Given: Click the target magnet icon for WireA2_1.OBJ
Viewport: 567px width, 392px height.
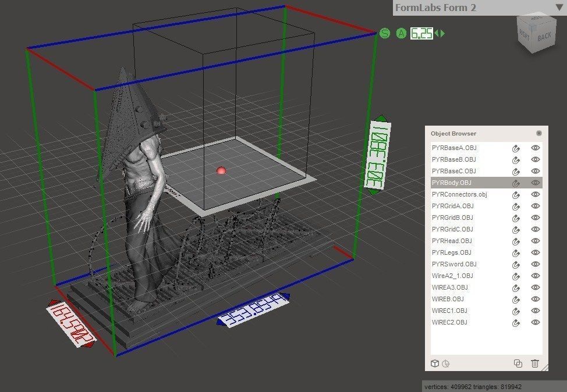Looking at the screenshot, I should click(516, 276).
